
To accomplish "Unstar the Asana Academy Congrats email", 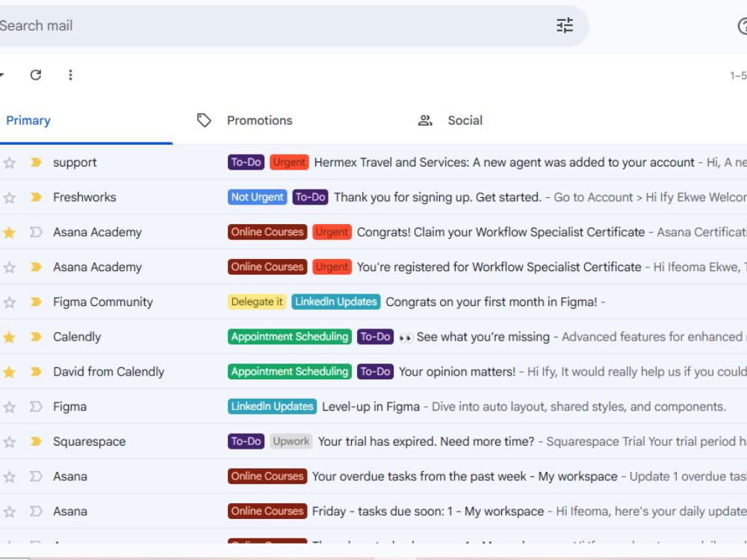I will (x=10, y=232).
